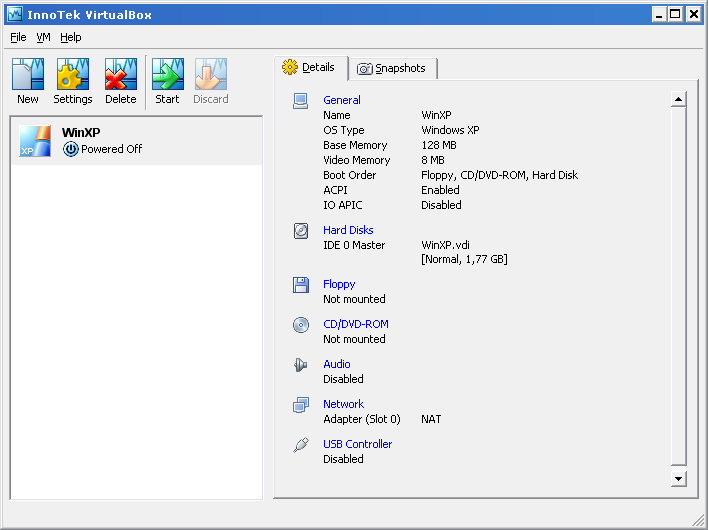This screenshot has height=530, width=708.
Task: Click the Powered Off state icon
Action: point(70,149)
